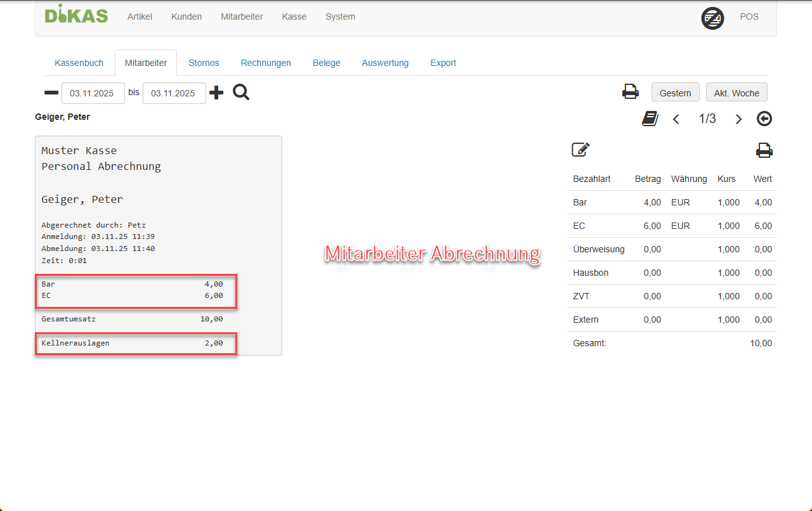
Task: Click the magnifier search icon
Action: (x=241, y=93)
